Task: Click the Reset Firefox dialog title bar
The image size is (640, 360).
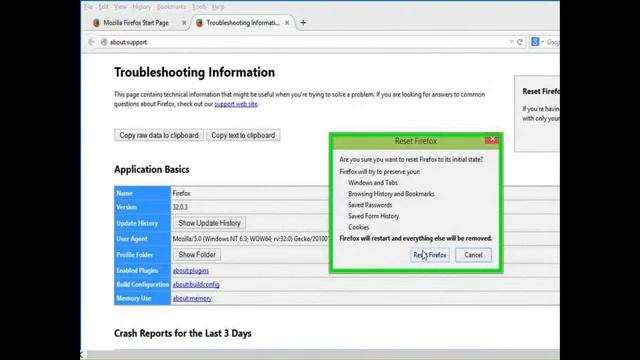Action: coord(416,141)
